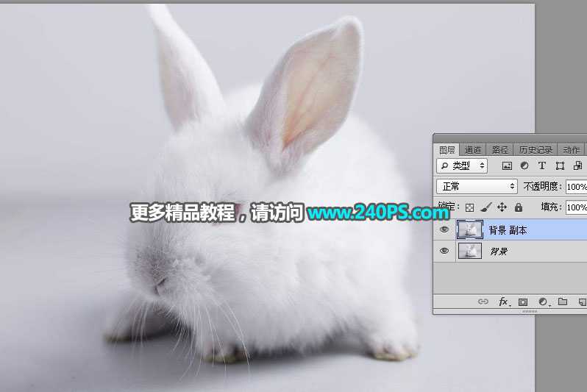The height and width of the screenshot is (392, 587).
Task: Toggle lock all padlock icon
Action: click(519, 207)
